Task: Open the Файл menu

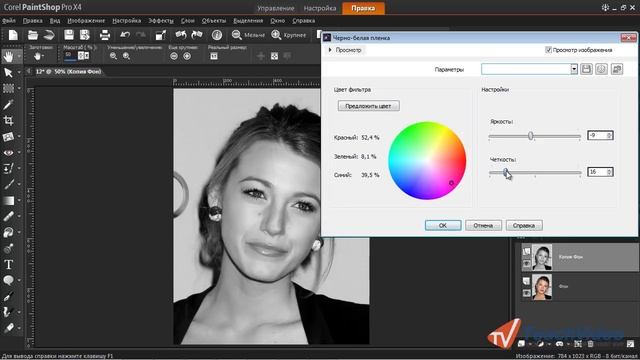Action: click(x=9, y=20)
